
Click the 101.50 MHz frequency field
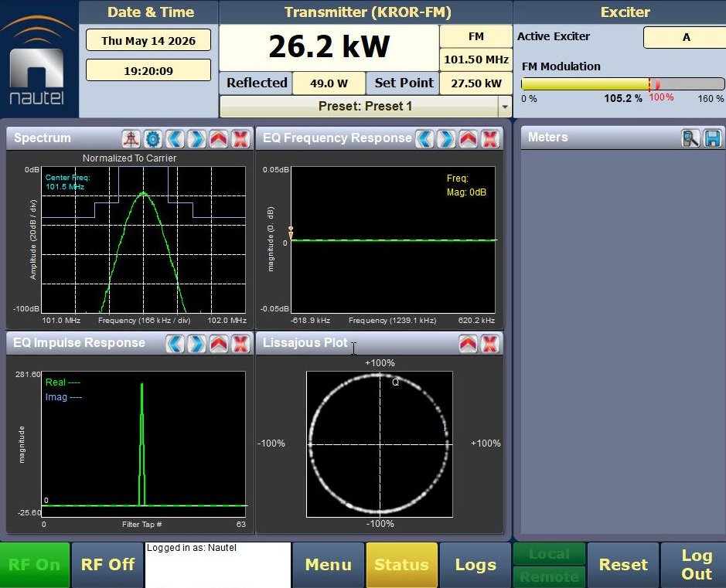point(476,59)
